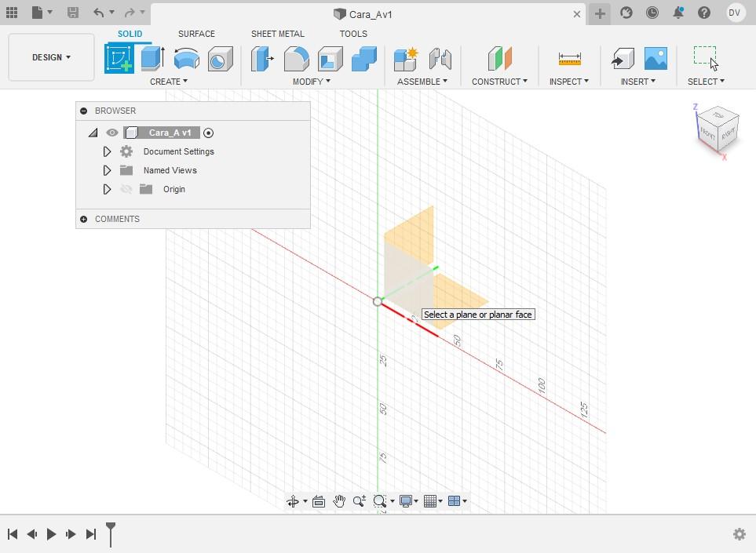
Task: Add a new design tab
Action: [600, 13]
